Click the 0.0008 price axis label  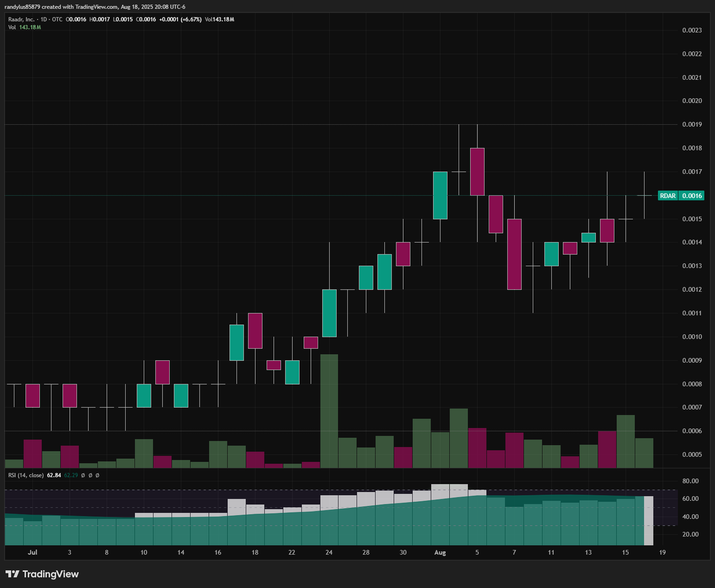(691, 384)
